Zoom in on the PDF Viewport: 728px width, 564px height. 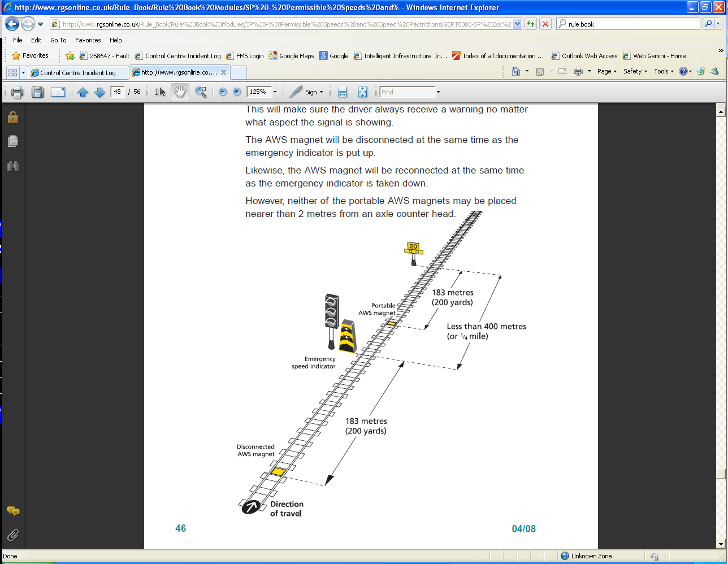[x=237, y=92]
